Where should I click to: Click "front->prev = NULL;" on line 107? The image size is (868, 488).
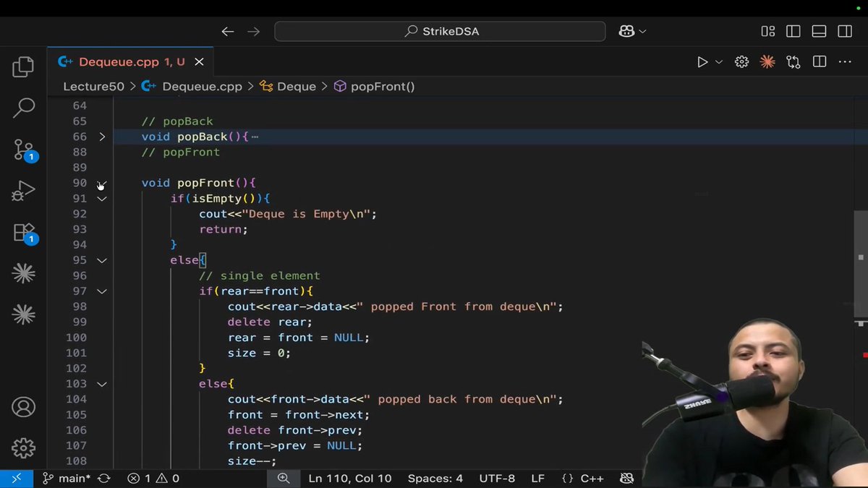(295, 446)
